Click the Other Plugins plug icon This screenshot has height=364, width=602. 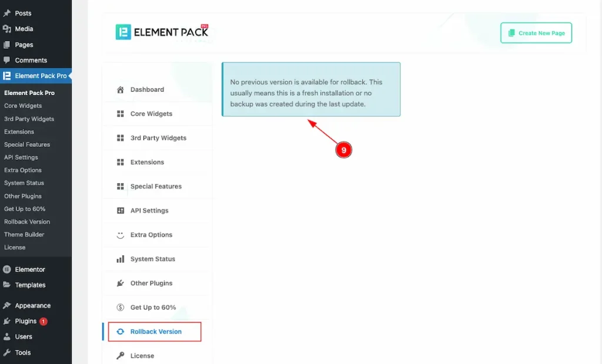pyautogui.click(x=121, y=283)
